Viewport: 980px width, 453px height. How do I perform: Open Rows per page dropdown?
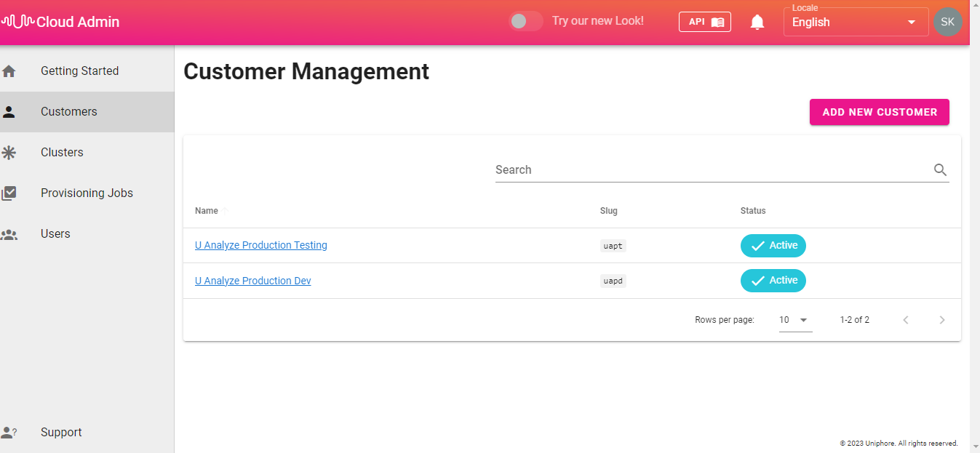click(795, 320)
